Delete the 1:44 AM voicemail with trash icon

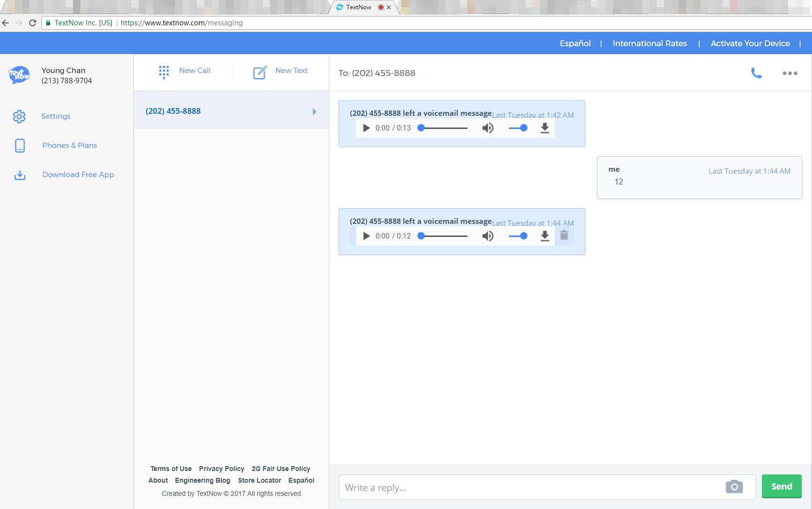[564, 236]
